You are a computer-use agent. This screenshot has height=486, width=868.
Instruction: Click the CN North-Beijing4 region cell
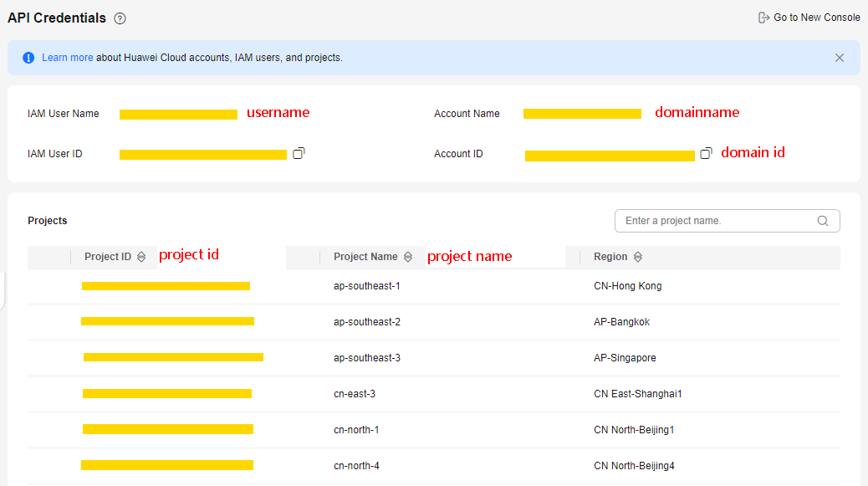634,466
